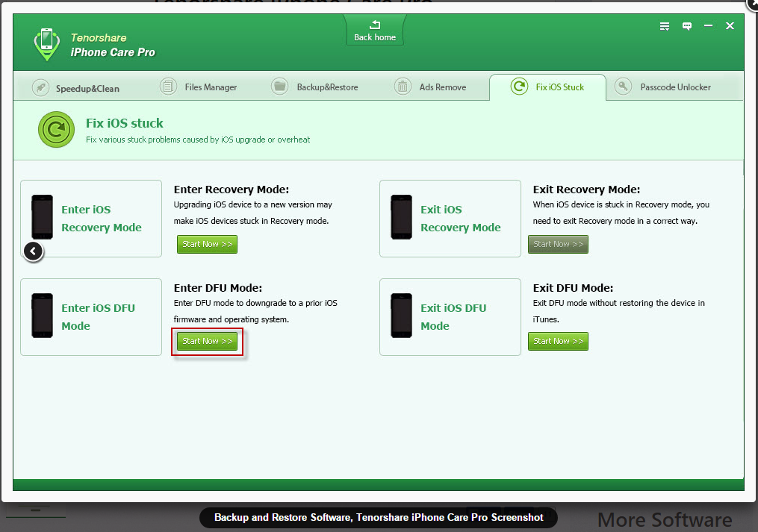Click the 'Fix iOS stuck' heading text
The width and height of the screenshot is (758, 532).
click(x=125, y=123)
